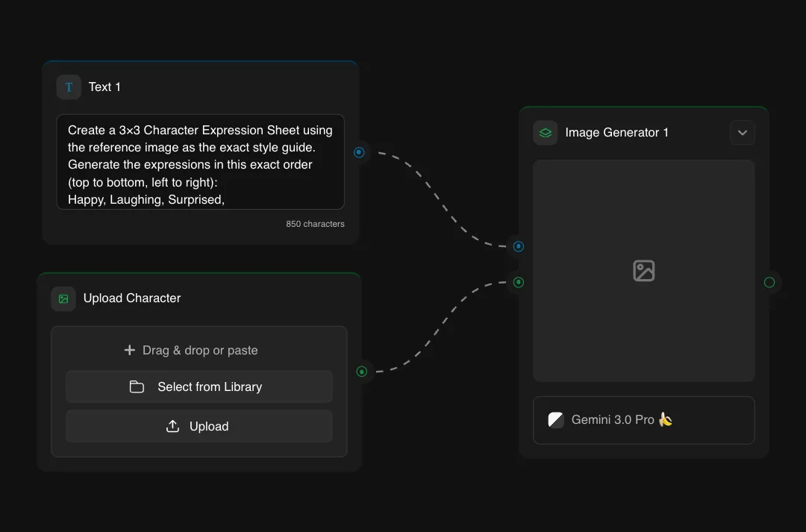Click the plus icon beside Drag & drop
Image resolution: width=806 pixels, height=532 pixels.
pos(130,351)
